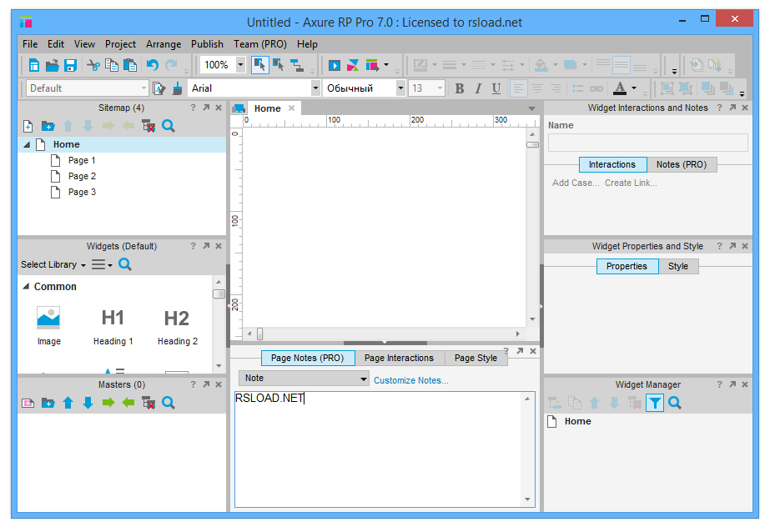Toggle the contained selection mode
This screenshot has height=532, width=770.
pyautogui.click(x=279, y=65)
